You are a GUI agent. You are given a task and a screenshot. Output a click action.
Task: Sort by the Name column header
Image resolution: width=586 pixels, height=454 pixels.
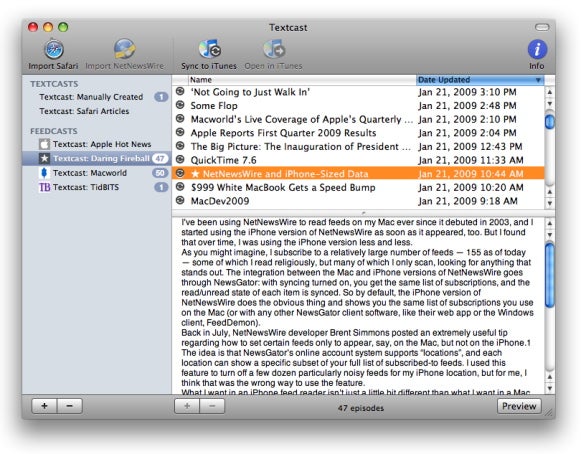[302, 80]
